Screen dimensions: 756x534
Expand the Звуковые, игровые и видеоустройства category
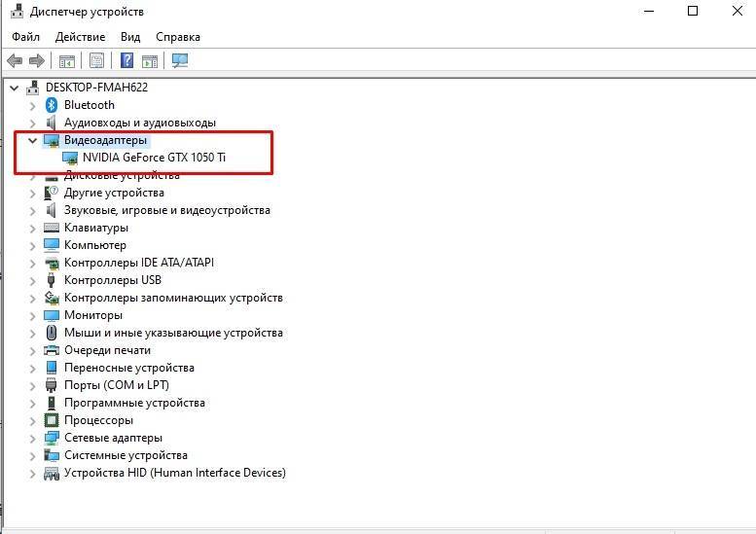(x=32, y=211)
